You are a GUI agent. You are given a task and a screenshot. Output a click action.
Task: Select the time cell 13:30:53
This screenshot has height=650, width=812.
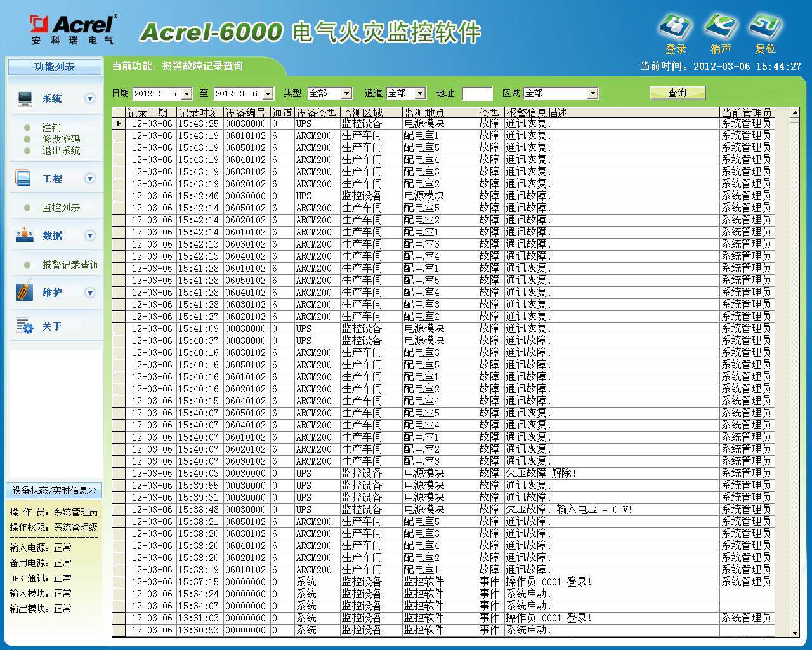199,630
